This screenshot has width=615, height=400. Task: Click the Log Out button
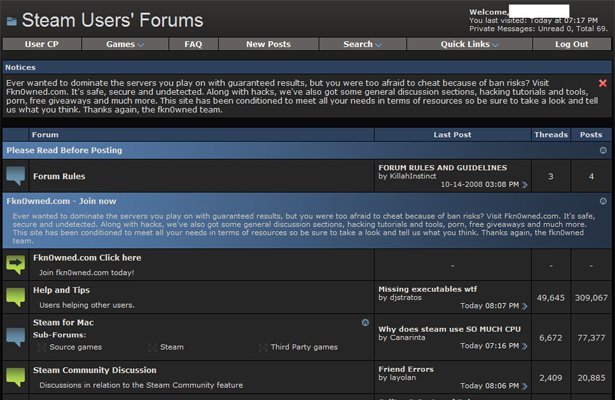pos(571,44)
